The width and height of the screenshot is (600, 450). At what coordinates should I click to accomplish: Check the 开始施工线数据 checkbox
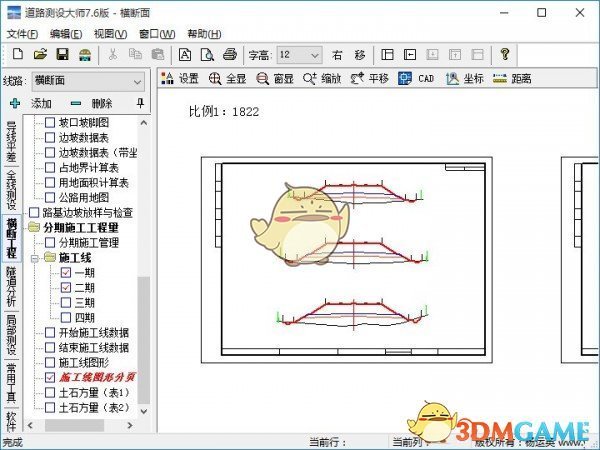[50, 332]
